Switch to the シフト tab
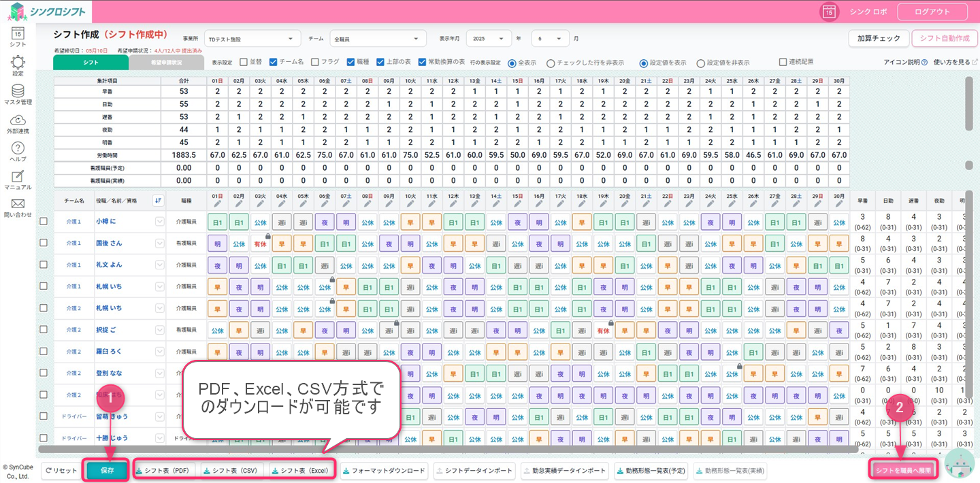The image size is (980, 483). [x=91, y=63]
